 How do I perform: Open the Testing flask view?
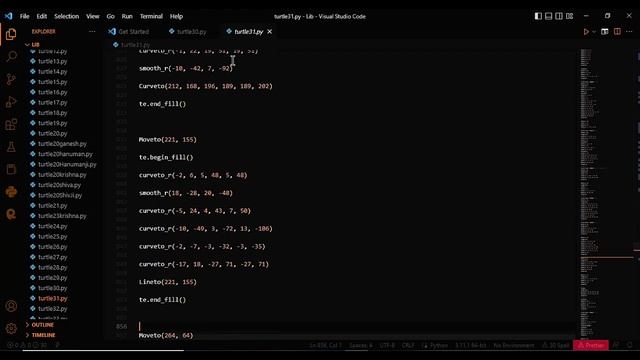[x=11, y=147]
